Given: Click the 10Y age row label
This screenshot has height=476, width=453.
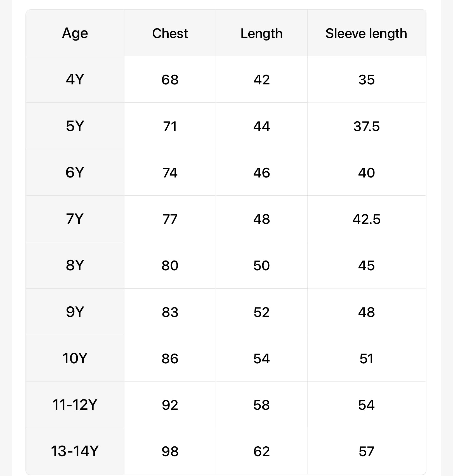Looking at the screenshot, I should tap(75, 358).
